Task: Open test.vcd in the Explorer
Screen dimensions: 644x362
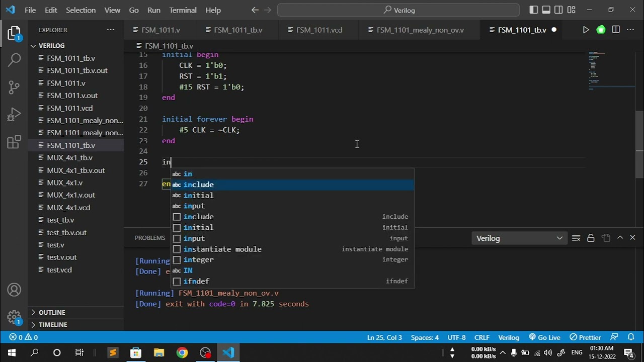Action: [75, 270]
